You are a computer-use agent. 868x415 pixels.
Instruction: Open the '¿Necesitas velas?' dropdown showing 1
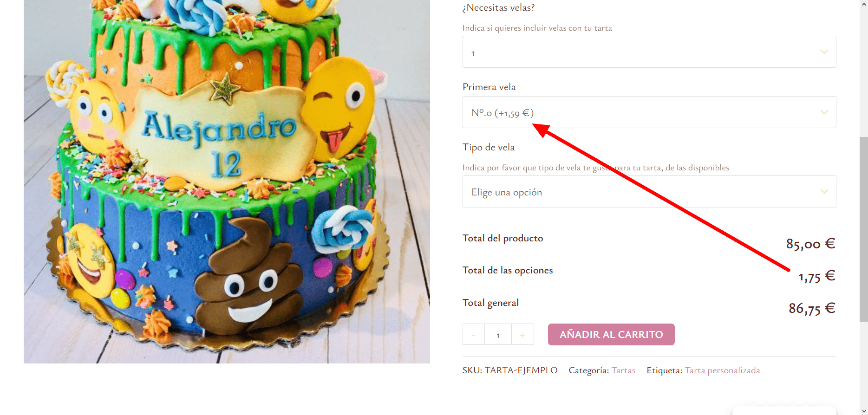pos(649,52)
